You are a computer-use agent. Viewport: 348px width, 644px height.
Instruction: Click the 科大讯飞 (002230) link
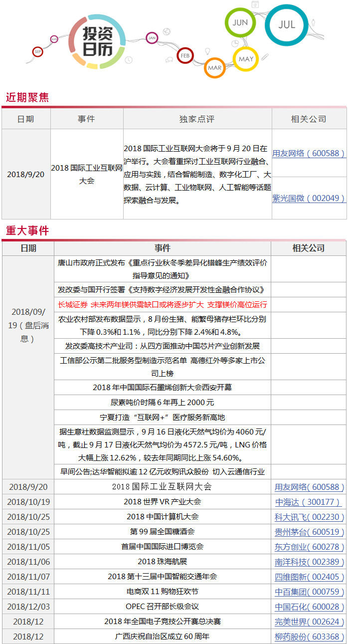click(x=309, y=517)
